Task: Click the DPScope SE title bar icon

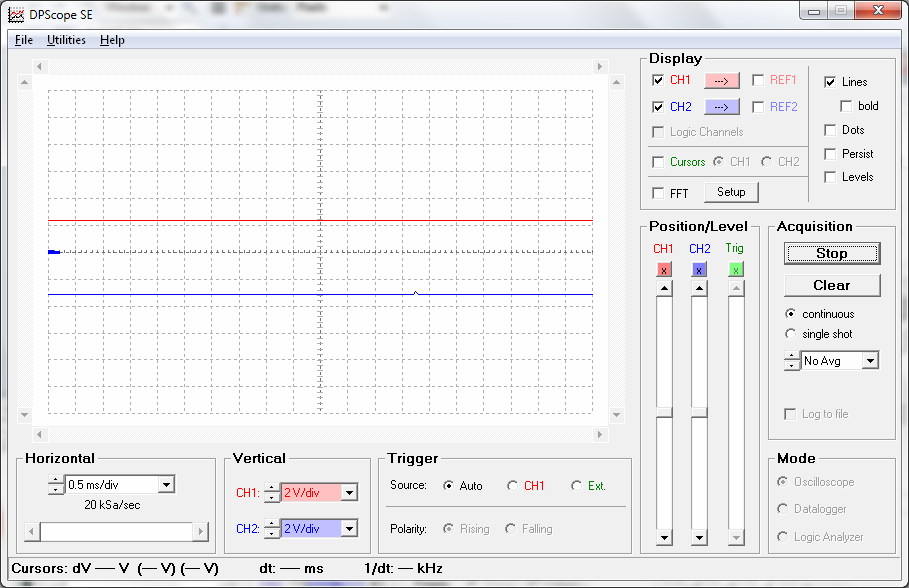Action: coord(16,14)
